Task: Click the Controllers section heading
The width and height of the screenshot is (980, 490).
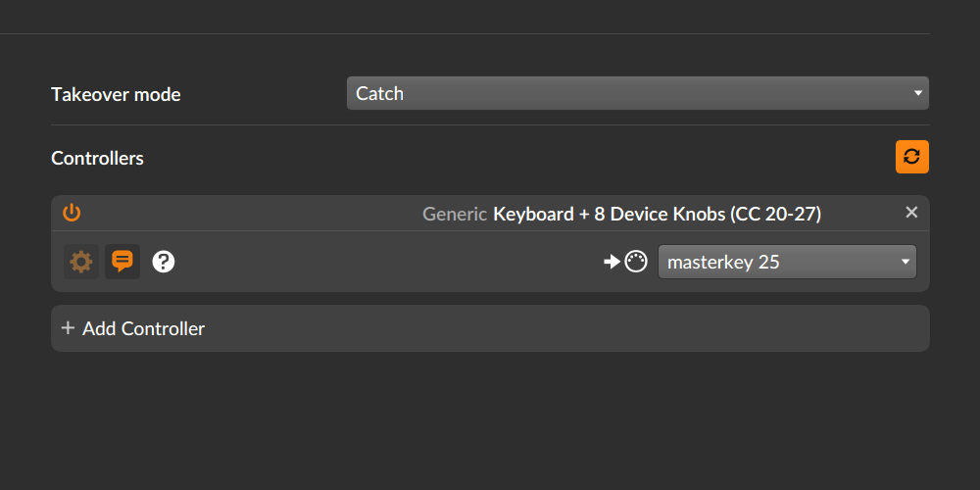Action: click(x=97, y=158)
